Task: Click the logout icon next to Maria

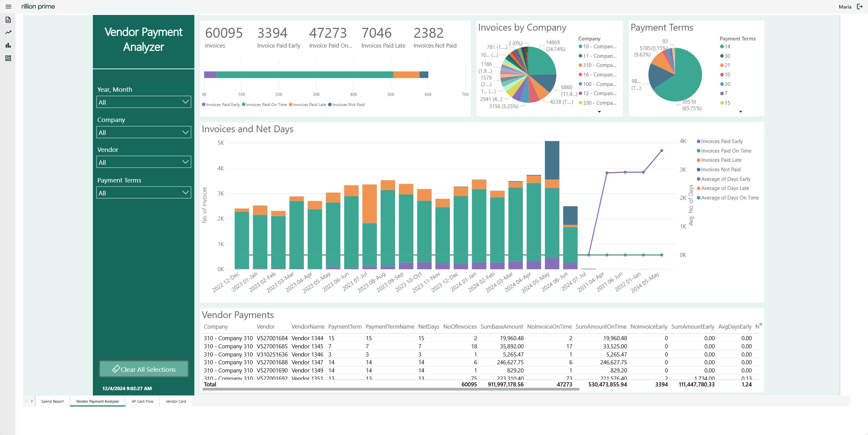Action: (859, 6)
